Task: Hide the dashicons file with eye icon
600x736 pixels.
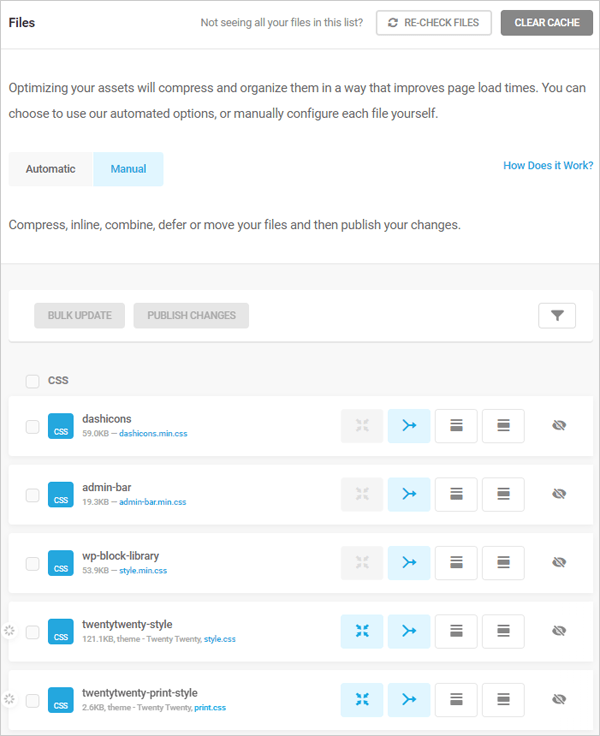Action: [559, 426]
